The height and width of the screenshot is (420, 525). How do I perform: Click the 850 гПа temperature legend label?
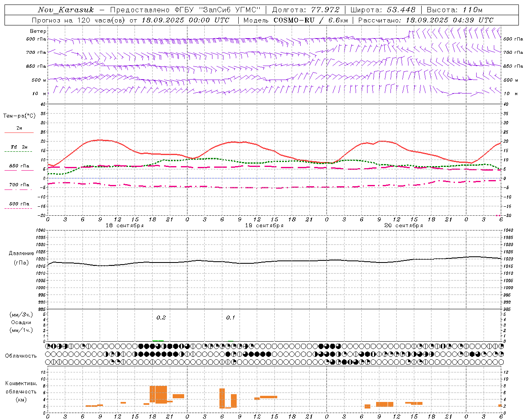point(19,166)
